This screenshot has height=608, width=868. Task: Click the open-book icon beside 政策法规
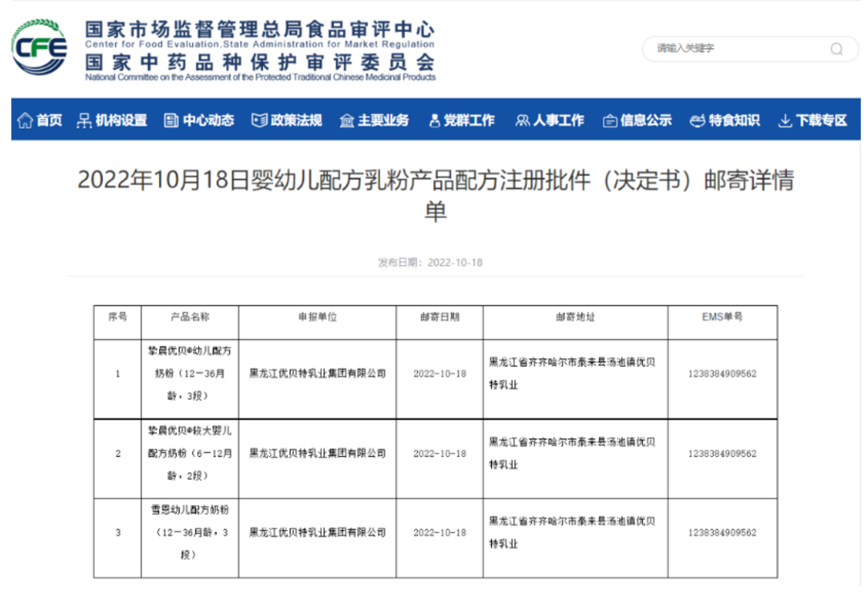(259, 120)
